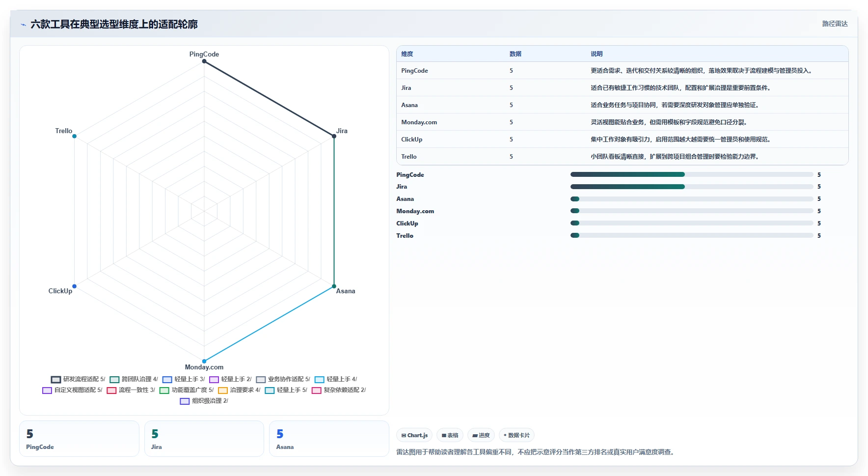Click the Monday.com data point on radar
Screen dimensions: 868x476
(x=204, y=361)
